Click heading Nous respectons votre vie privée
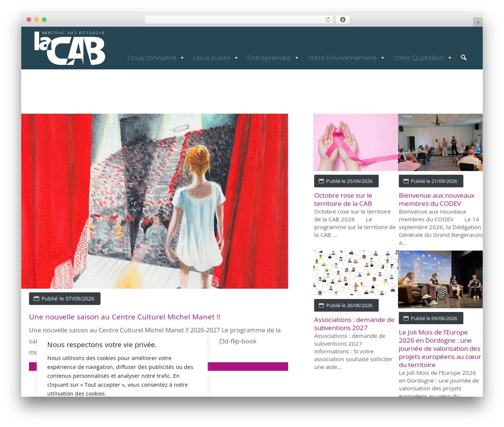The image size is (504, 427). point(102,345)
